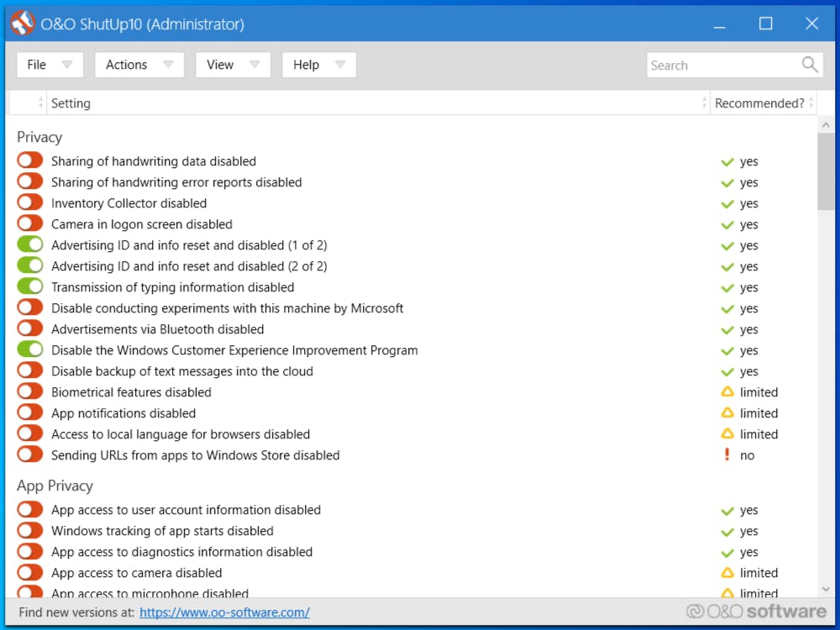Enable the Camera in logon screen disabled toggle

29,224
